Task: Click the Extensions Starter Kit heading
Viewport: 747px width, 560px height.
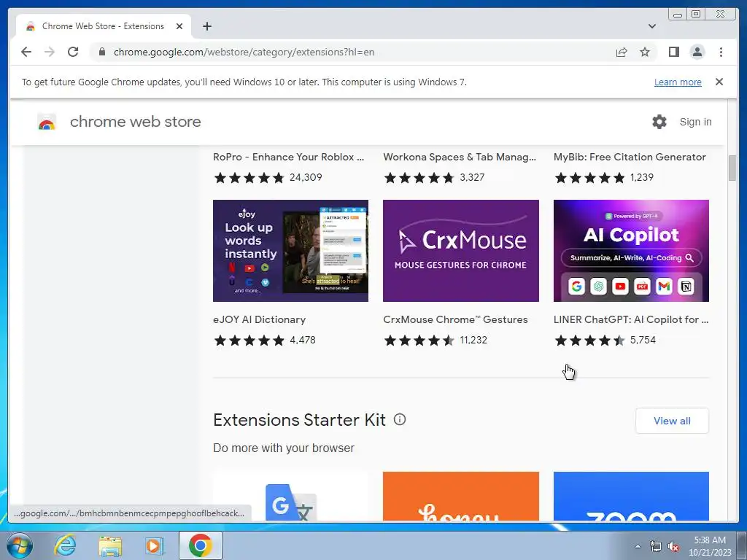Action: click(299, 420)
